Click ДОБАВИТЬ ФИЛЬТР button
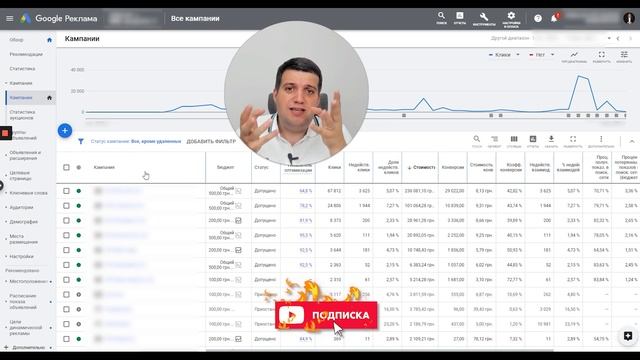 211,141
